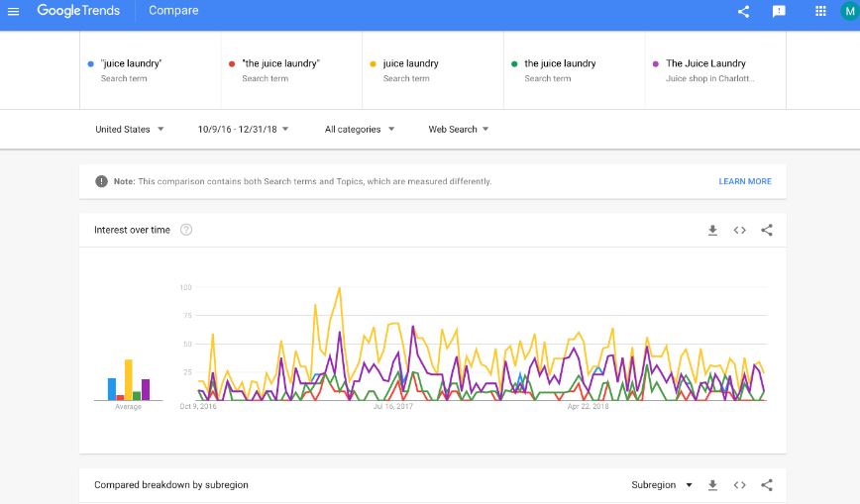
Task: Share the subregion breakdown widget
Action: 767,485
